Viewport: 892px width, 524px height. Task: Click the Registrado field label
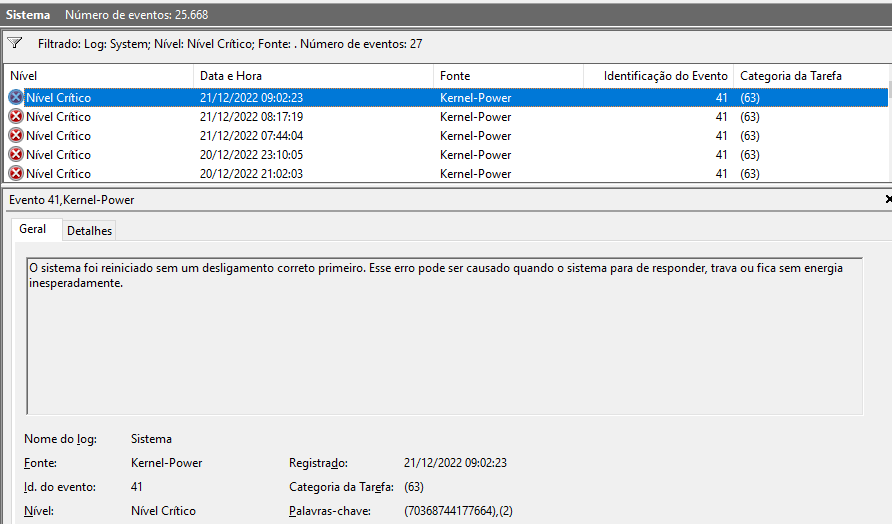[318, 463]
